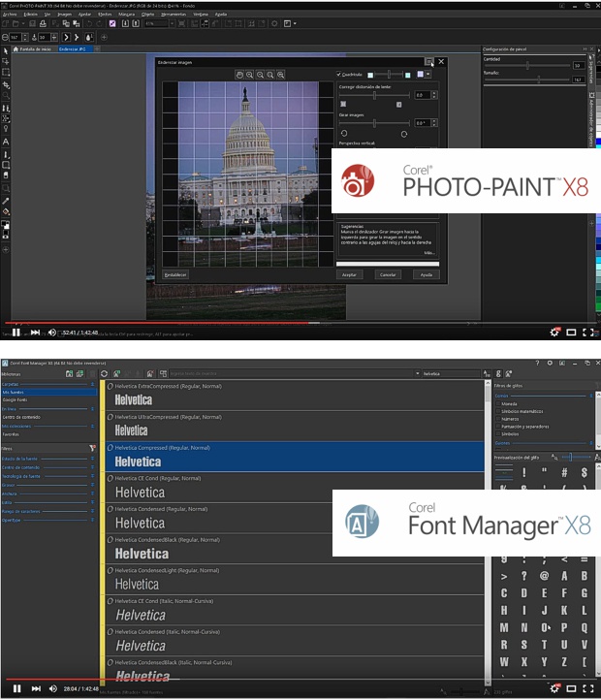Click the first zoom magnifier beside the hand tool
Image resolution: width=601 pixels, height=700 pixels.
click(249, 75)
